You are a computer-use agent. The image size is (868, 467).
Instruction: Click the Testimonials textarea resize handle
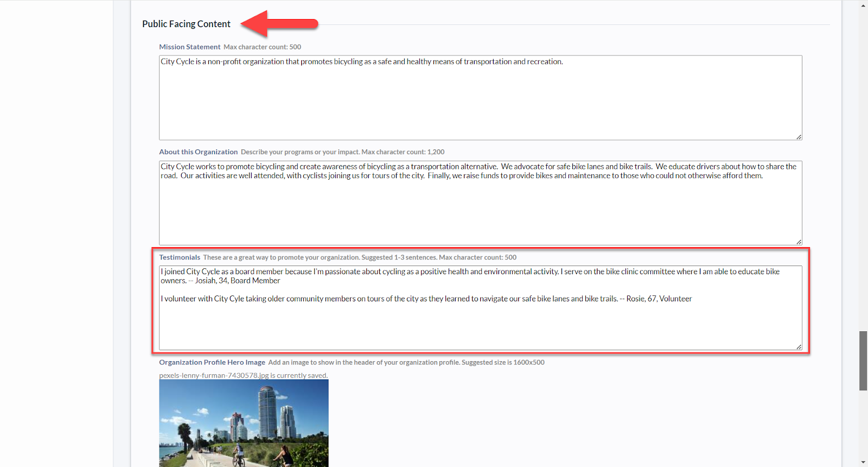click(x=799, y=346)
